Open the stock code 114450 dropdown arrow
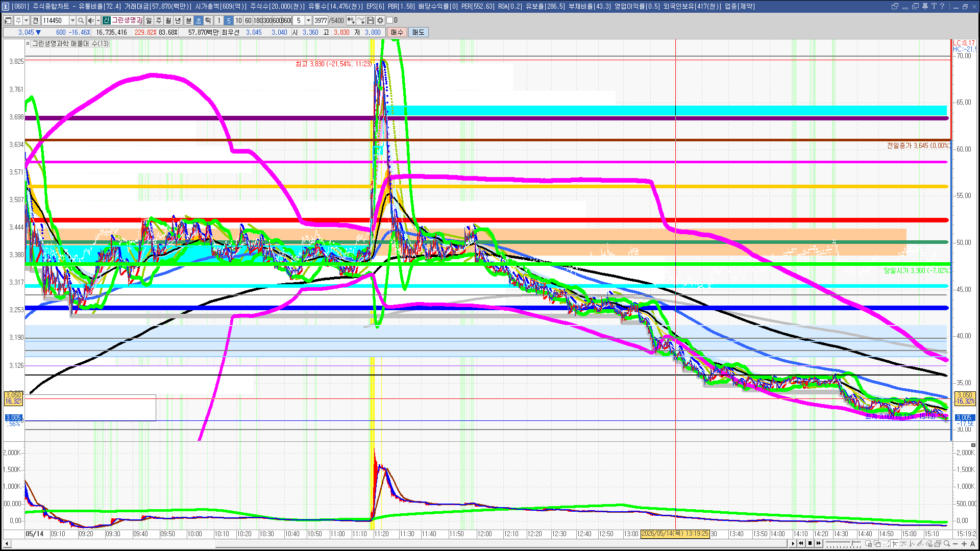 72,20
